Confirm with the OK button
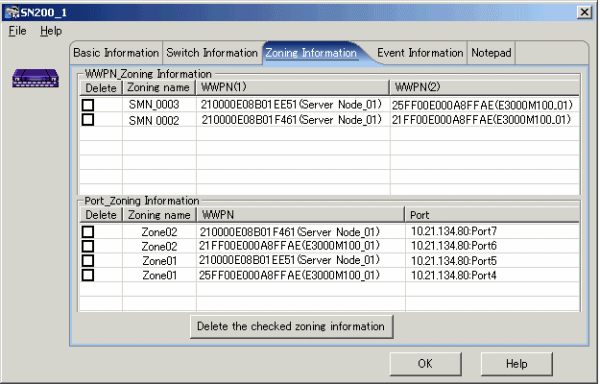Screen dimensions: 600x384 [425, 363]
